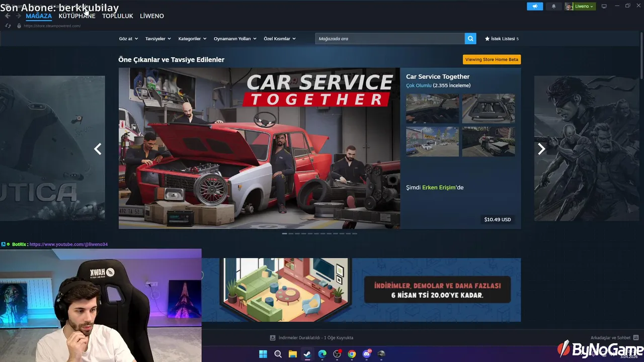Open the LİWENO profile tab
Screen dimensions: 644x362
tap(152, 16)
